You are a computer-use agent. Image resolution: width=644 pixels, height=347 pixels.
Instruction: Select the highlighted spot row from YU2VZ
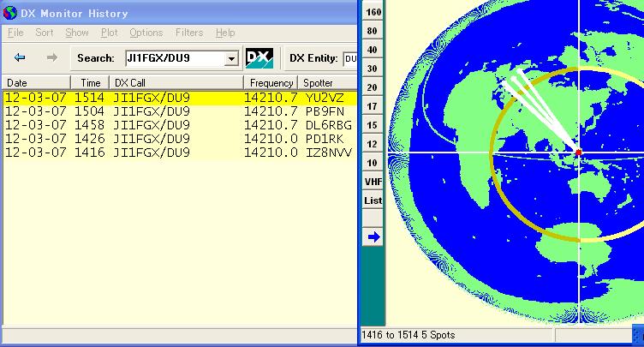(180, 98)
